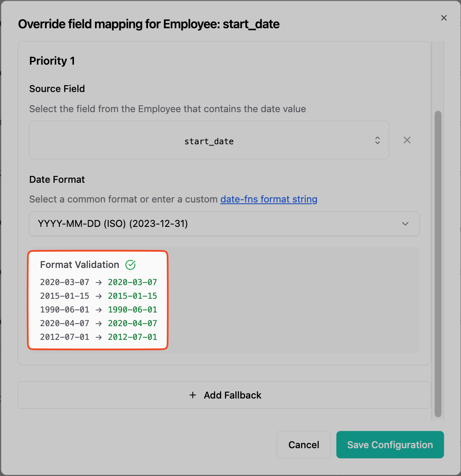Viewport: 461px width, 476px height.
Task: Click the green result 2012-07-01
Action: (x=133, y=336)
